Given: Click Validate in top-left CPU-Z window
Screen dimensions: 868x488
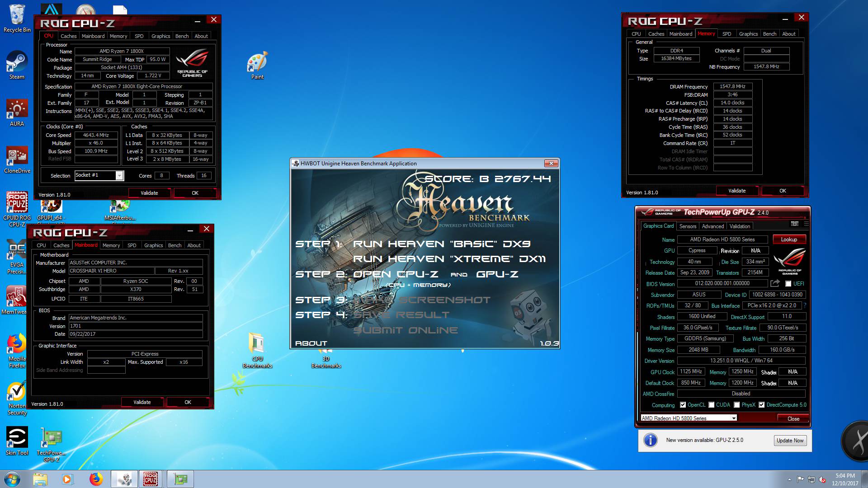Looking at the screenshot, I should [x=149, y=193].
